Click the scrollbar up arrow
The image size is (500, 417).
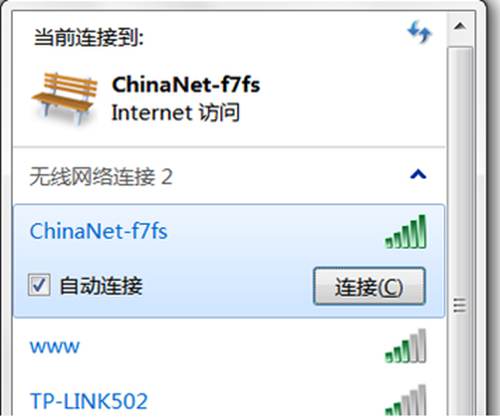tap(460, 26)
